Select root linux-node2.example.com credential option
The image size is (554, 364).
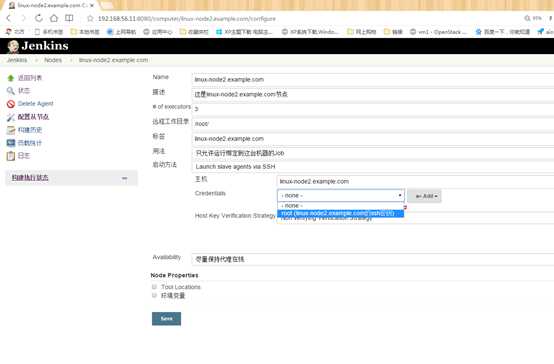340,213
